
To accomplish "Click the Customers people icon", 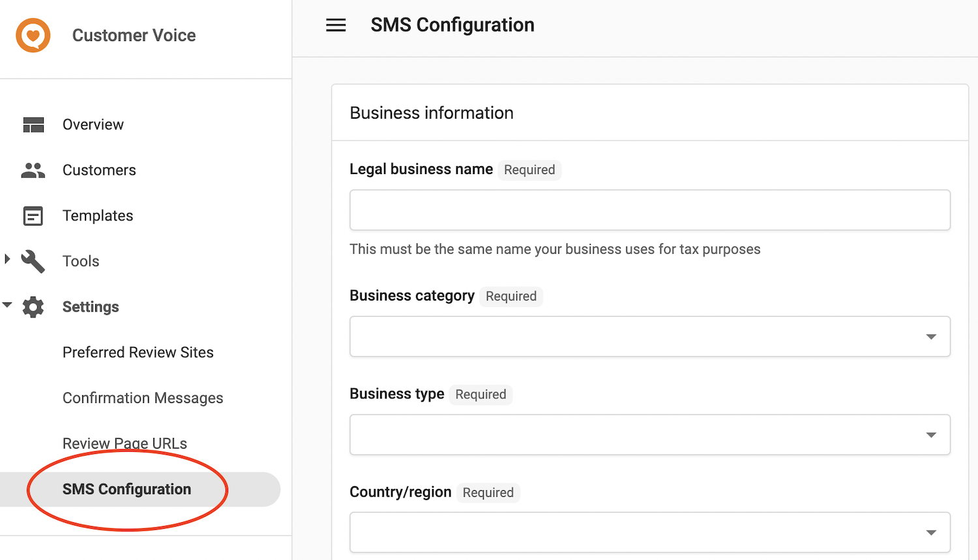I will click(x=33, y=170).
